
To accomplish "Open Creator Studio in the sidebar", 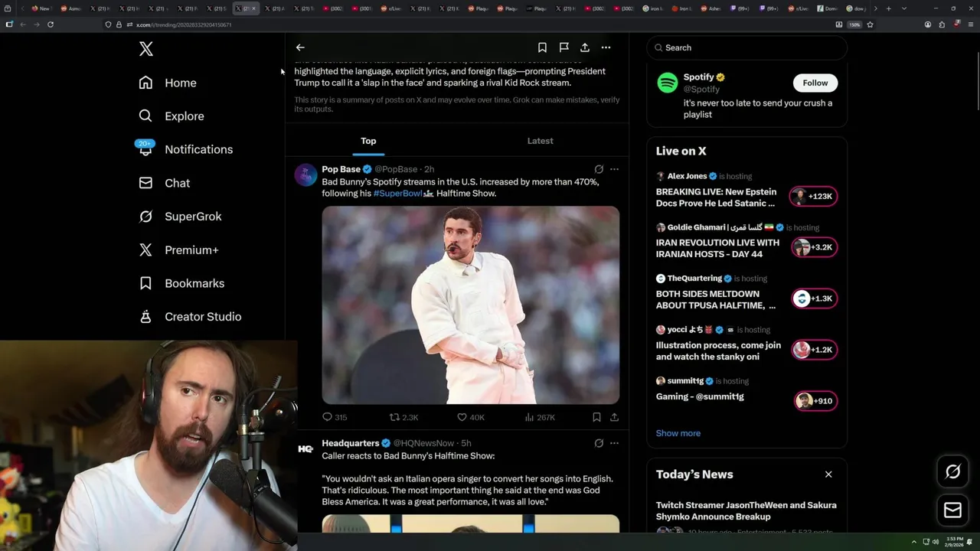I will point(190,317).
